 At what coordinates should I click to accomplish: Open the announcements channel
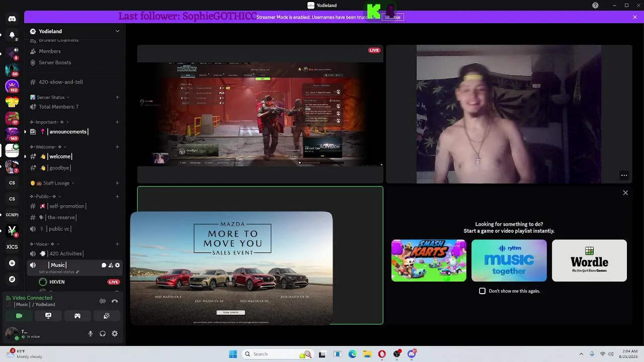click(74, 132)
